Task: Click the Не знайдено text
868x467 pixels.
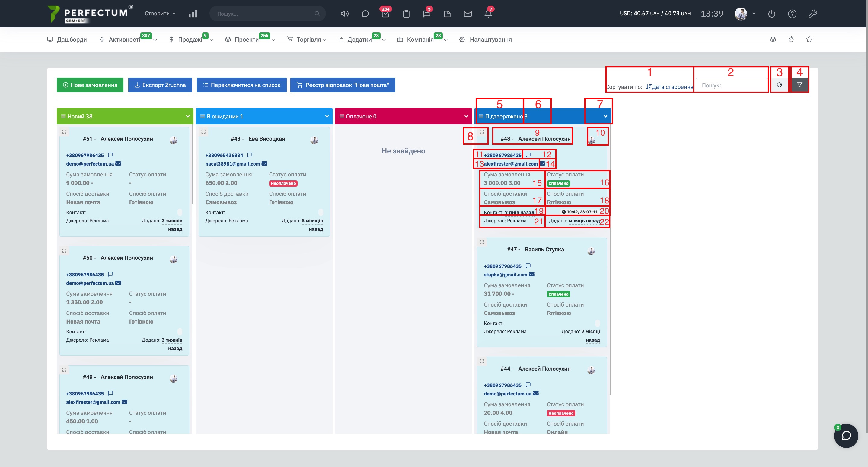Action: (403, 151)
